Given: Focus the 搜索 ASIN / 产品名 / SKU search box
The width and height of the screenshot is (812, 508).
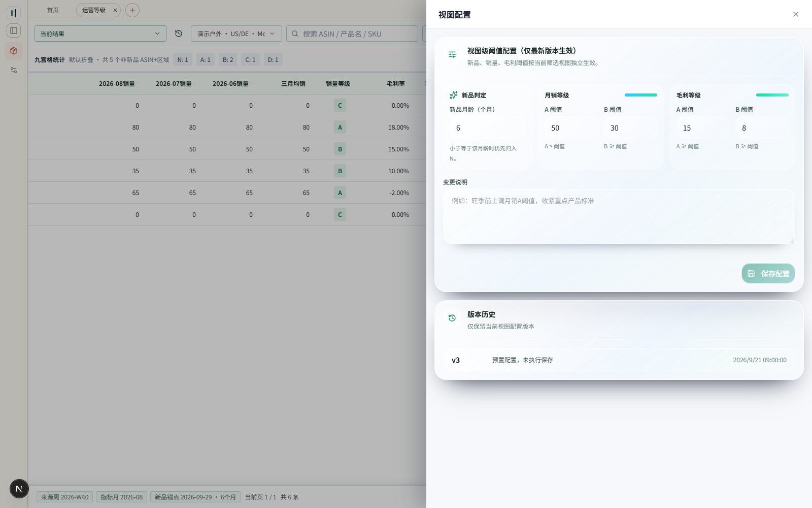Looking at the screenshot, I should 352,34.
